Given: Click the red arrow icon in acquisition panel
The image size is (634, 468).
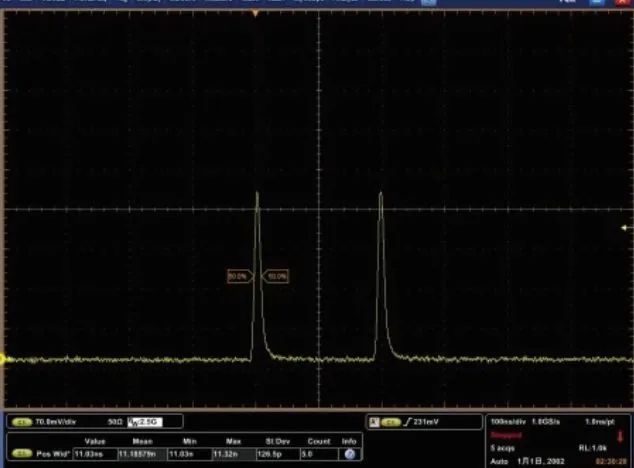Looking at the screenshot, I should (x=620, y=437).
